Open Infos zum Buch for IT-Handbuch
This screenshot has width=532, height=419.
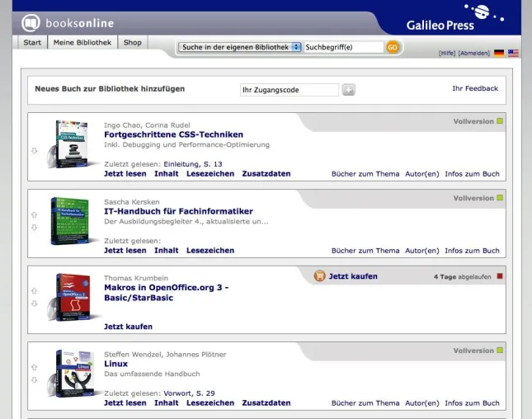[472, 251]
